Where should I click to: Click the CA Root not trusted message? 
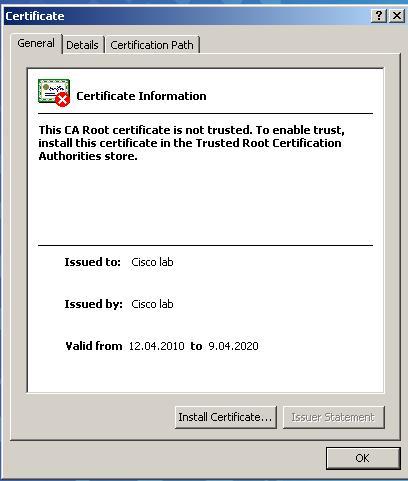(x=191, y=143)
